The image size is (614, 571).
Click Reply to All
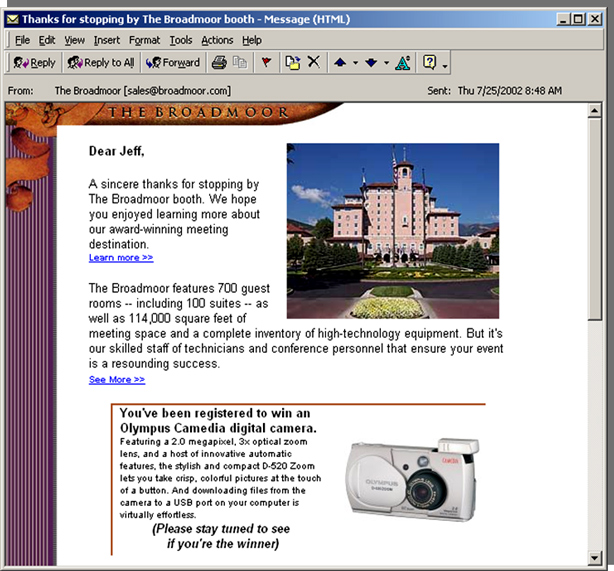[x=101, y=63]
